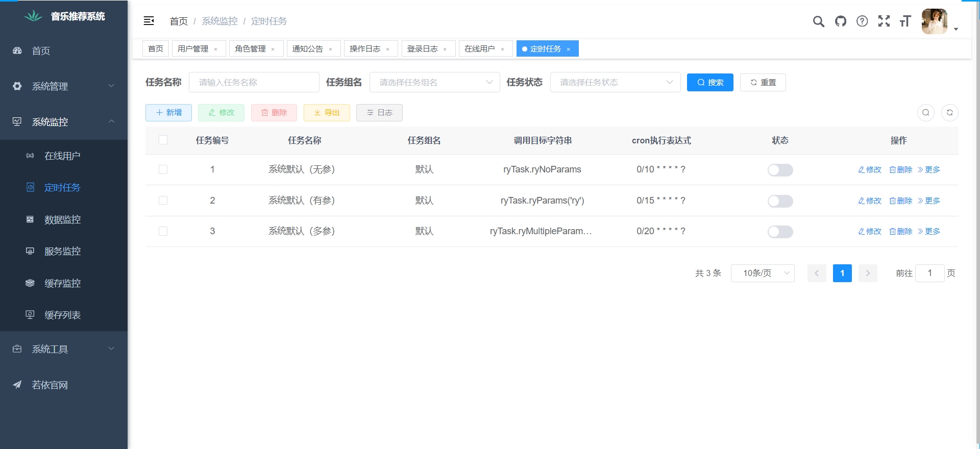Image resolution: width=980 pixels, height=449 pixels.
Task: Toggle the status switch for task 3
Action: [780, 232]
